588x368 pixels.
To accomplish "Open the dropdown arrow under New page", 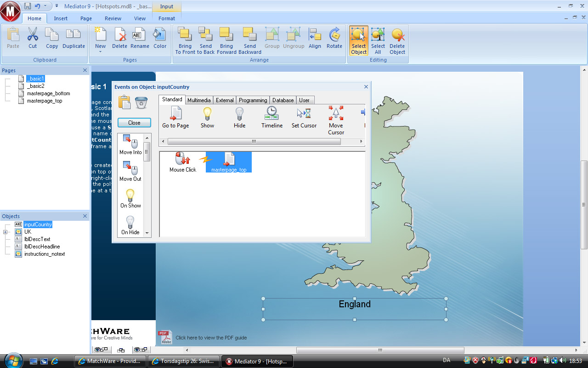I will tap(100, 52).
